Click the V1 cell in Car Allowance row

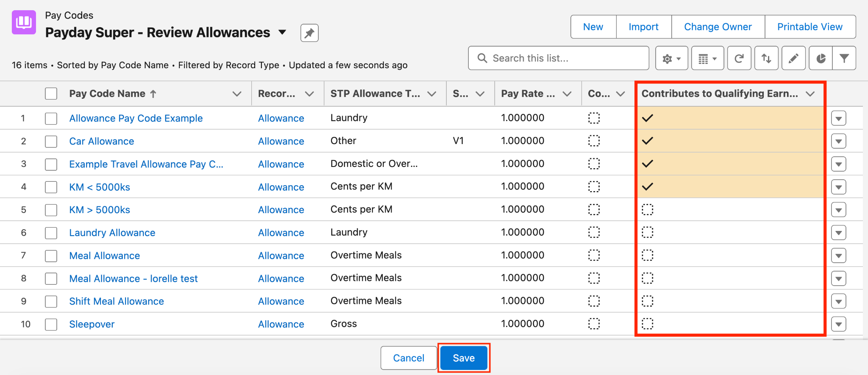pyautogui.click(x=458, y=141)
